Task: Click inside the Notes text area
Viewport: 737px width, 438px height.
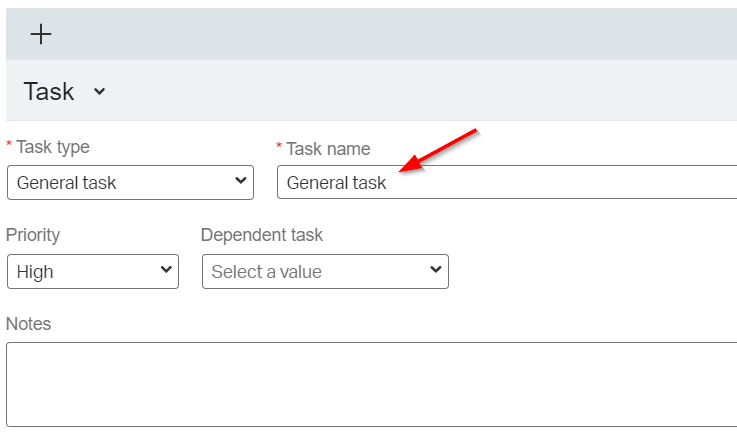Action: (370, 385)
